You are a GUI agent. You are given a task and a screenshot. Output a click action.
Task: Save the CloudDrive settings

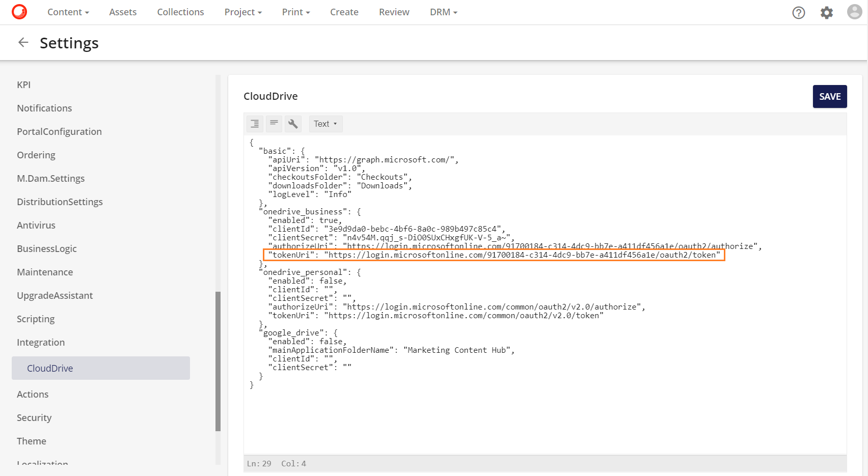(830, 96)
